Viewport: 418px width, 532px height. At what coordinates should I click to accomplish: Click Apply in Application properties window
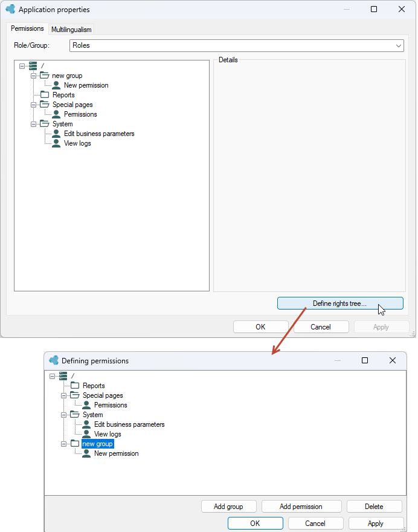(381, 326)
